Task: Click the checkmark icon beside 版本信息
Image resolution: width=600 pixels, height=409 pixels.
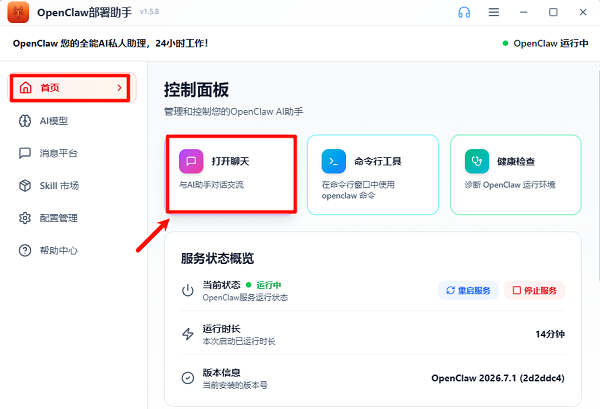Action: [188, 378]
